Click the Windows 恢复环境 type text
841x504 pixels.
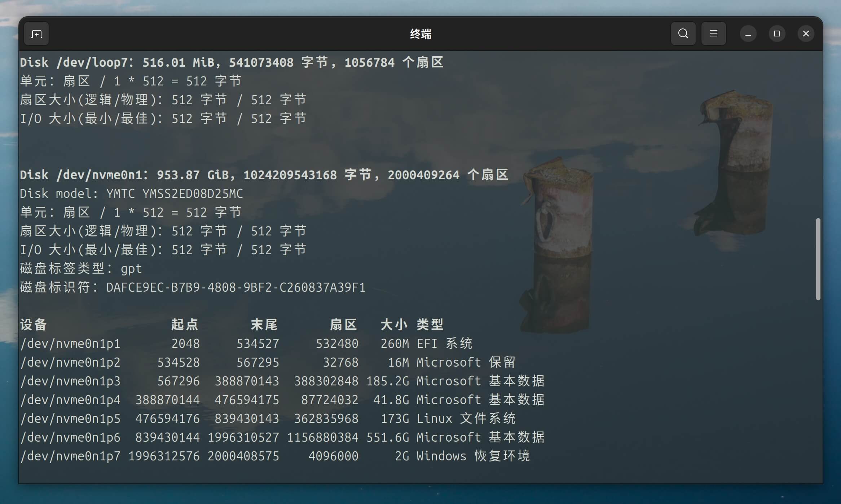473,456
